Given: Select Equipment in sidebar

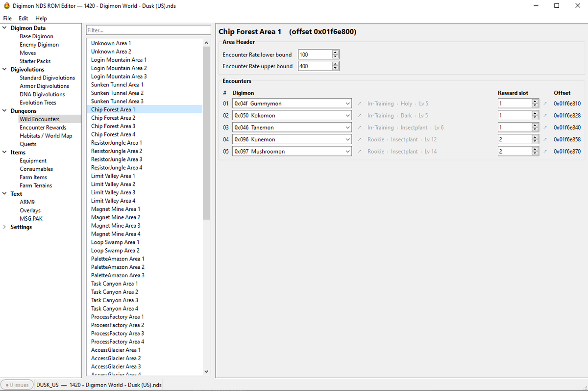Looking at the screenshot, I should pyautogui.click(x=33, y=161).
